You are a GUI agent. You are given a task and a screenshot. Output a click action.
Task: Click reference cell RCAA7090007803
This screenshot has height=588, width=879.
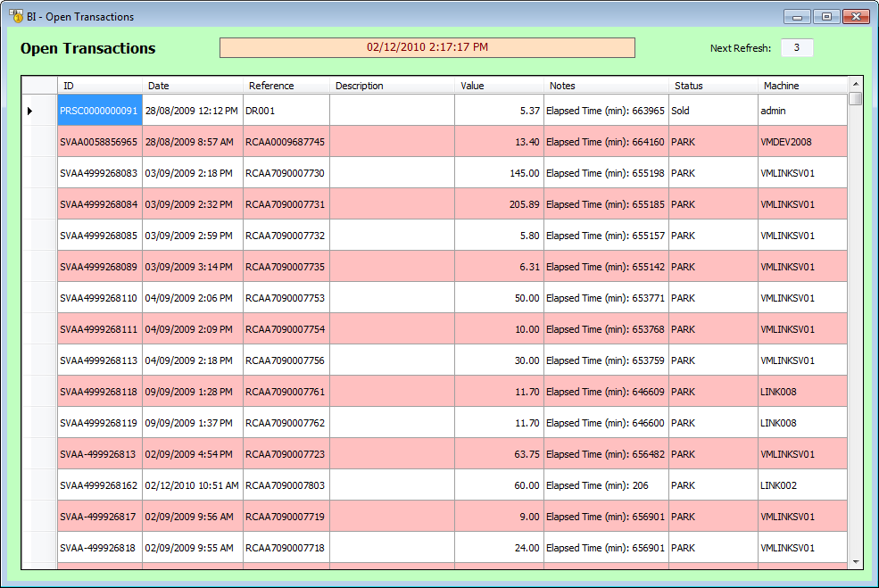(x=286, y=485)
